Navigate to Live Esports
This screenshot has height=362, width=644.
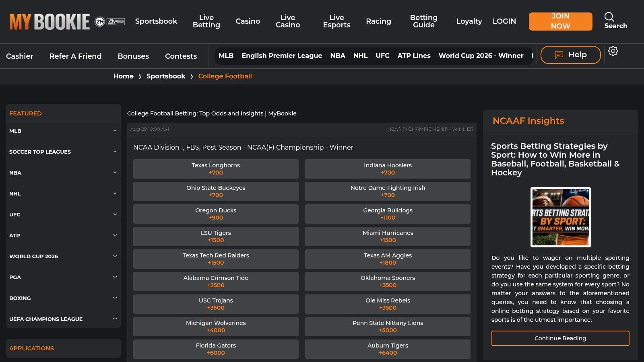coord(337,21)
